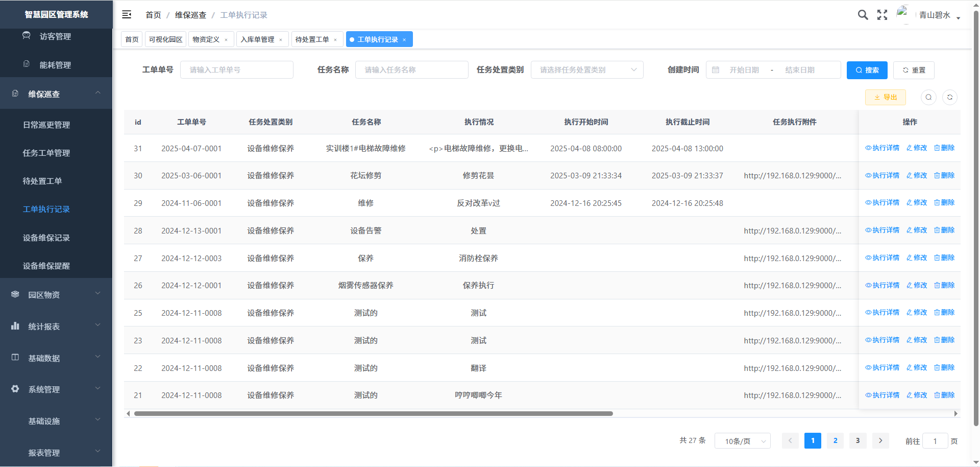This screenshot has height=467, width=980.
Task: Toggle fullscreen mode icon
Action: click(882, 15)
